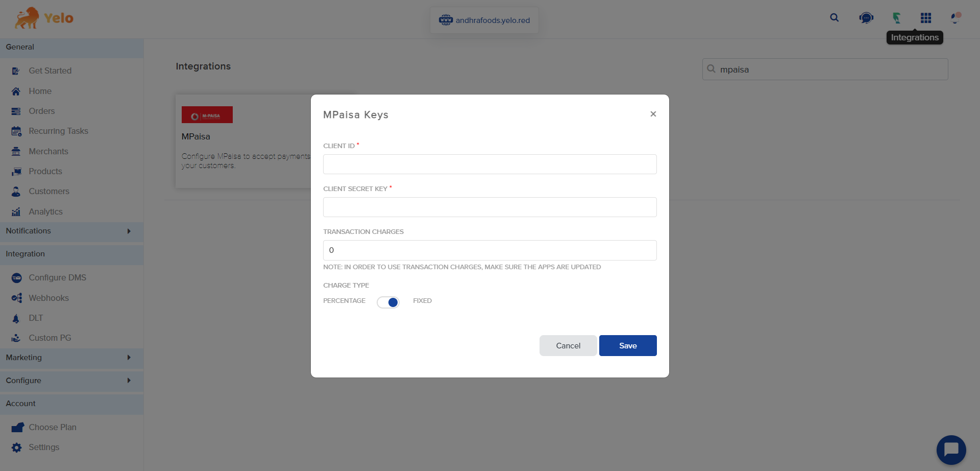
Task: Open Settings in the sidebar
Action: 44,448
